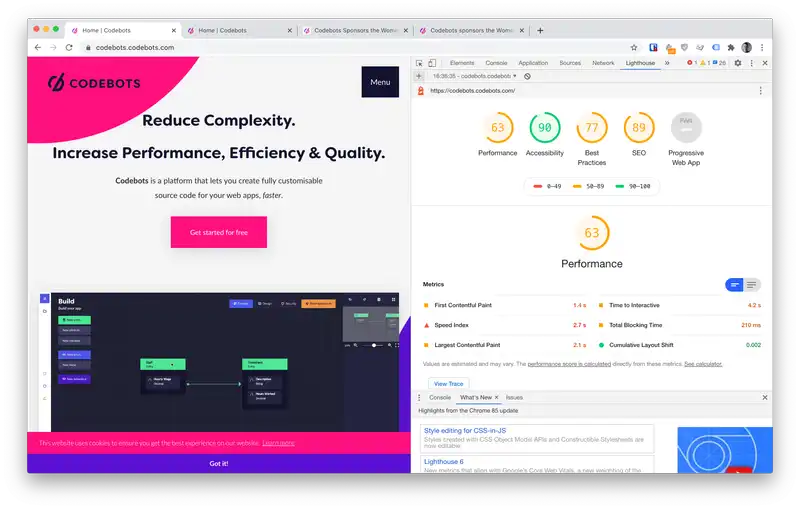800x509 pixels.
Task: Open the Issues drawer tab
Action: 514,397
